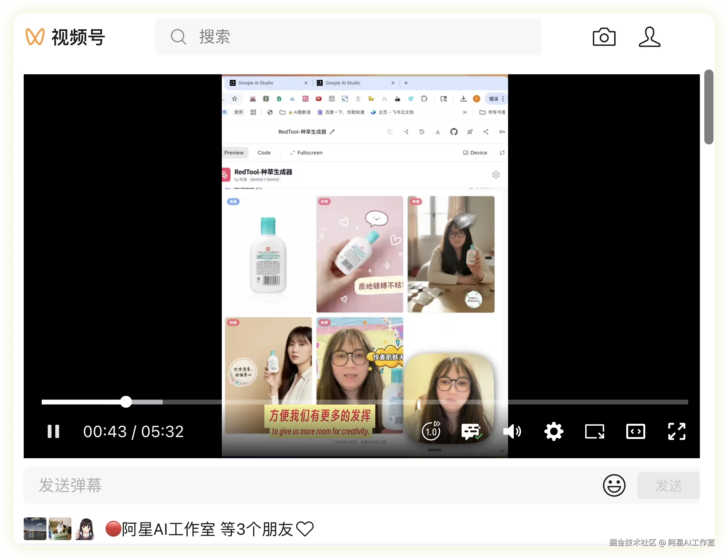Open video settings gear menu
This screenshot has width=728, height=560.
[553, 431]
